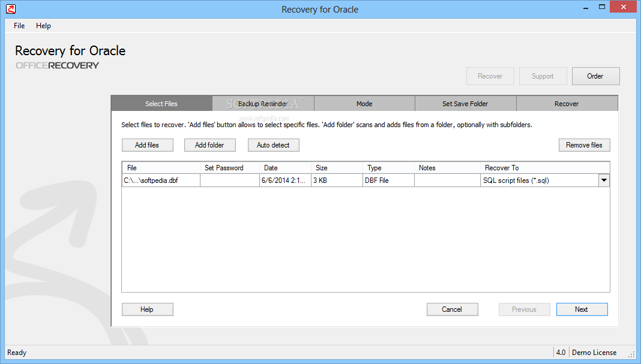The width and height of the screenshot is (641, 364).
Task: Open the Recover To dropdown arrow
Action: tap(604, 180)
